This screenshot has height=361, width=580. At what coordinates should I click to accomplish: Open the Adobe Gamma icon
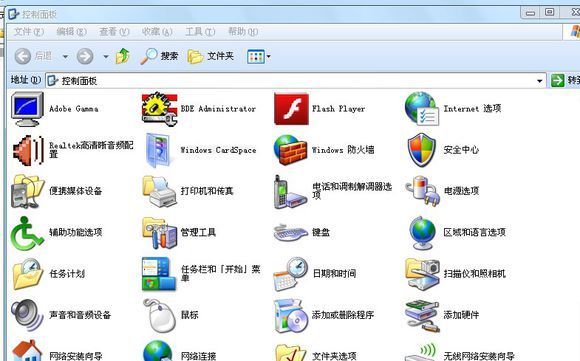pos(27,109)
